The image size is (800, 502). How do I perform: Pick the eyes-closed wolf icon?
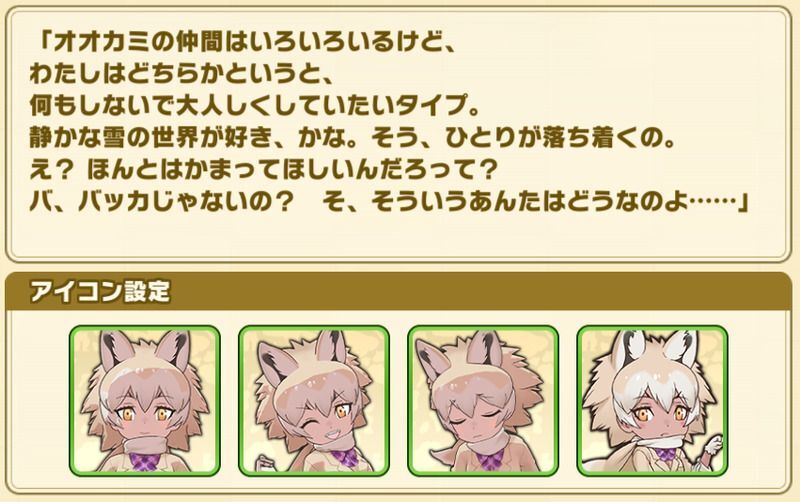(x=483, y=401)
